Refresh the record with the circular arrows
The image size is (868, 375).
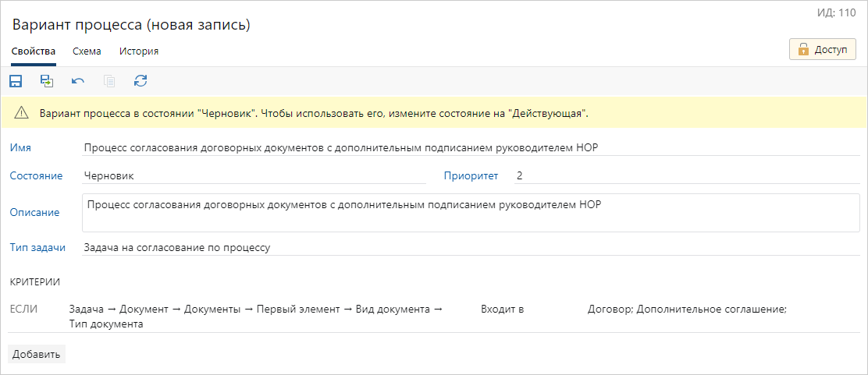[141, 80]
